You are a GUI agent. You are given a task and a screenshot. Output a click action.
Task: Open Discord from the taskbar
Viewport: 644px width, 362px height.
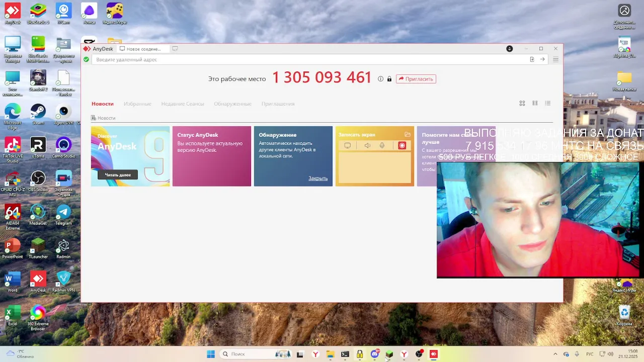375,354
